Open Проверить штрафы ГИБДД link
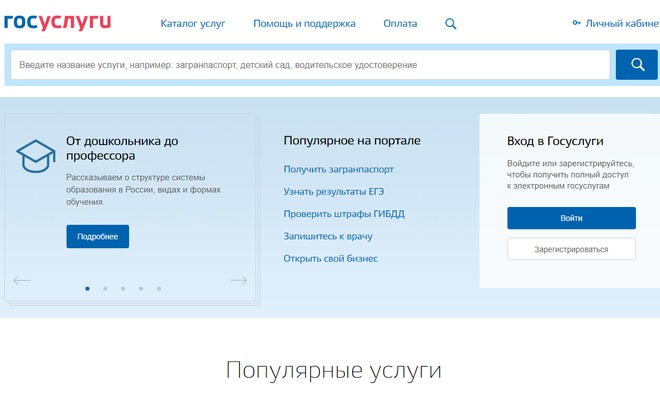This screenshot has width=660, height=405. pyautogui.click(x=343, y=214)
